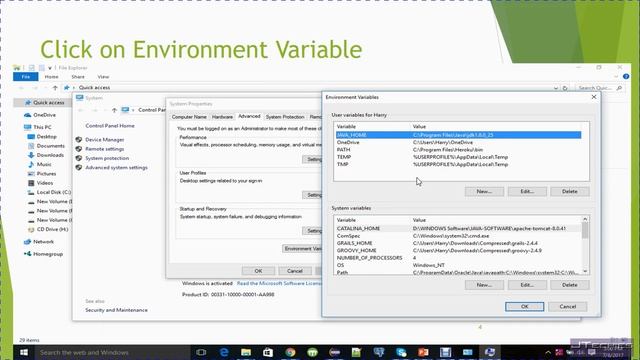Switch to the Computer Name tab
This screenshot has height=360, width=640.
tap(189, 117)
